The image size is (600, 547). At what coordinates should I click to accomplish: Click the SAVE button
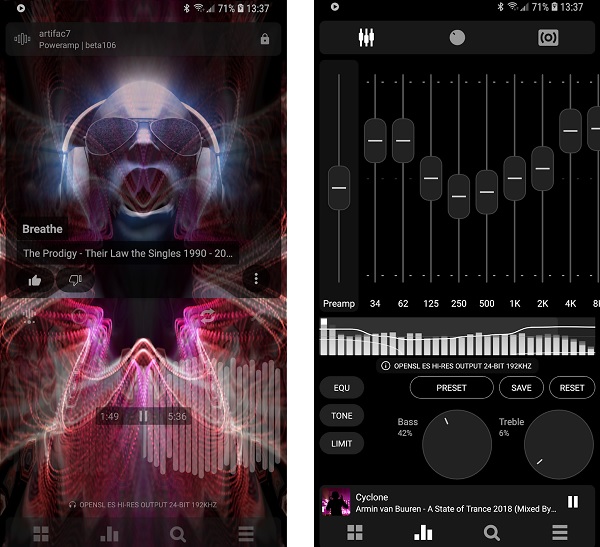(x=521, y=388)
